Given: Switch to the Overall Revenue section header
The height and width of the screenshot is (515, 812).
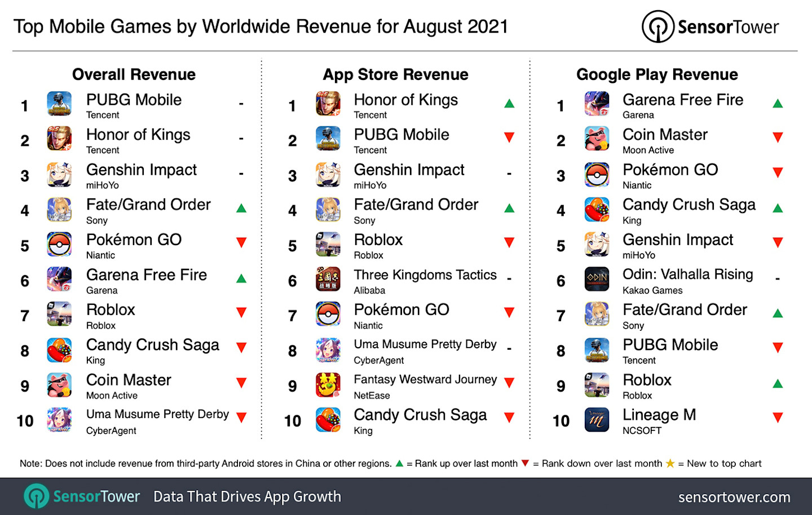Looking at the screenshot, I should click(x=134, y=74).
